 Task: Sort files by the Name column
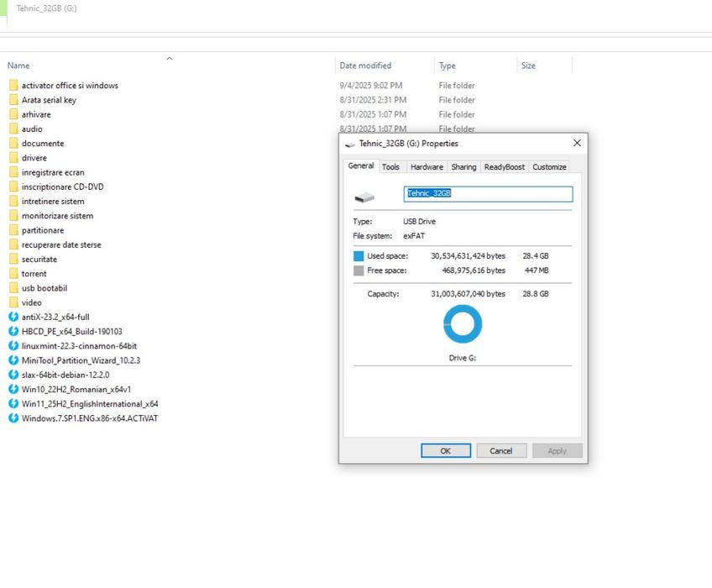pos(18,66)
